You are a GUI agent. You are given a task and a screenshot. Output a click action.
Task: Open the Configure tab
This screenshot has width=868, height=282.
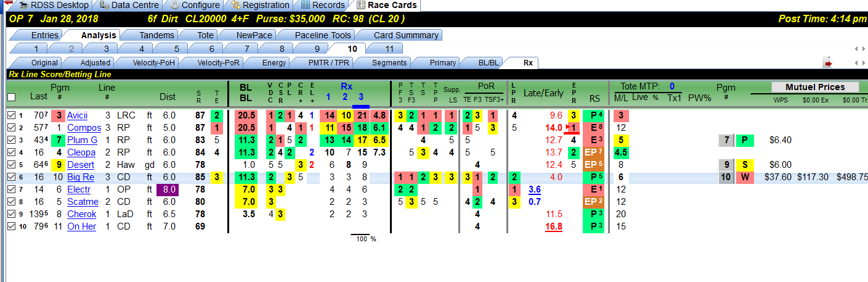point(195,5)
